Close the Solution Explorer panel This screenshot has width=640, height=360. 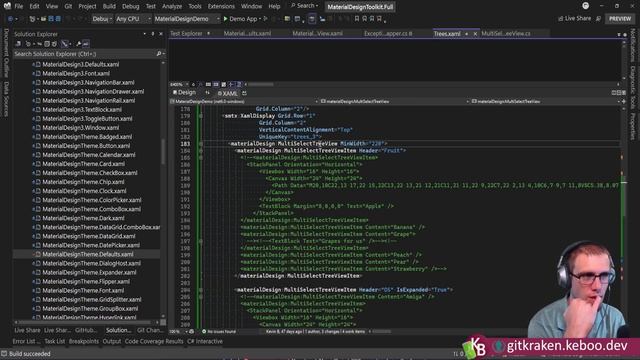coord(161,34)
